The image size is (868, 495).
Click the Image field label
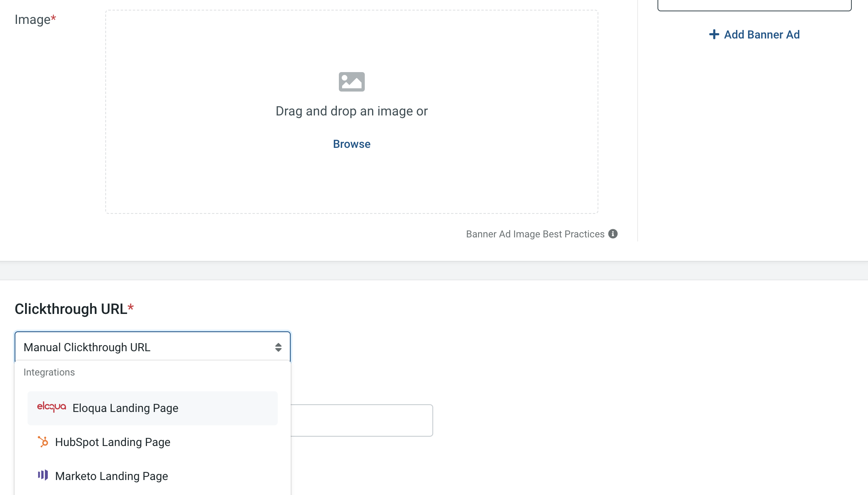click(35, 19)
